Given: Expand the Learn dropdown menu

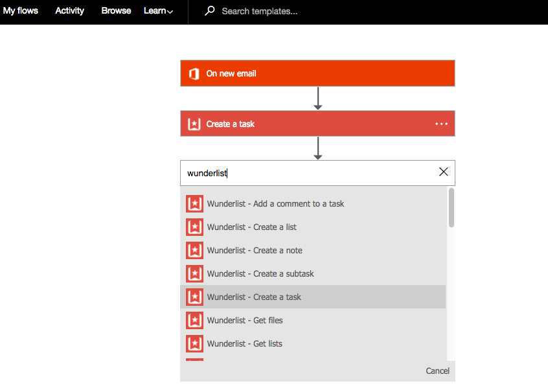Looking at the screenshot, I should tap(158, 11).
